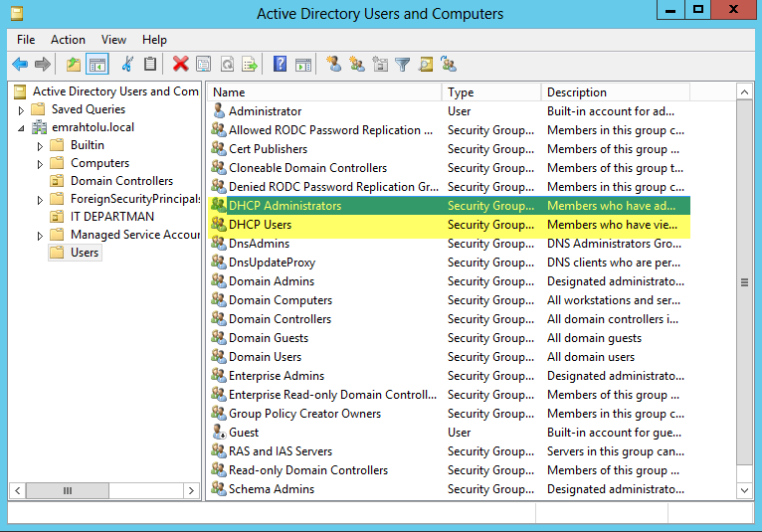Screen dimensions: 762x532
Task: Select Read-only Domain Controllers group
Action: pos(308,469)
